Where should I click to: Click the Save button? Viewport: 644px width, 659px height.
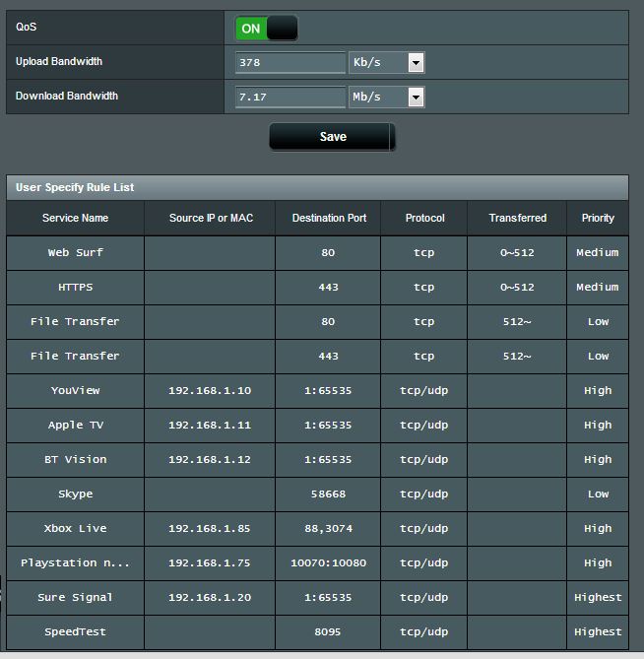pyautogui.click(x=332, y=137)
